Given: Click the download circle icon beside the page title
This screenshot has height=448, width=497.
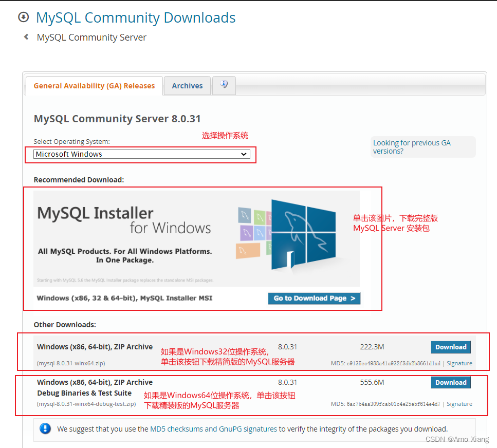Looking at the screenshot, I should [x=24, y=17].
